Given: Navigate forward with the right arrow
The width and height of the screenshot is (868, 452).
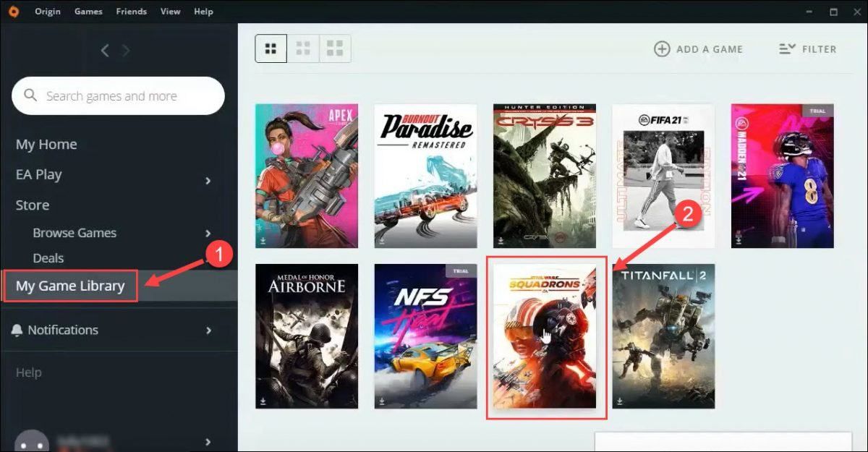Looking at the screenshot, I should coord(126,50).
